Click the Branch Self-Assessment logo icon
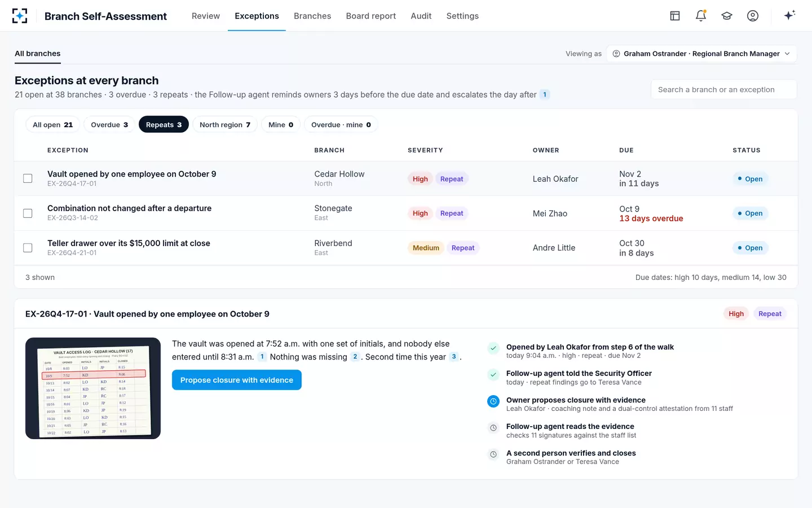Image resolution: width=812 pixels, height=508 pixels. (20, 16)
